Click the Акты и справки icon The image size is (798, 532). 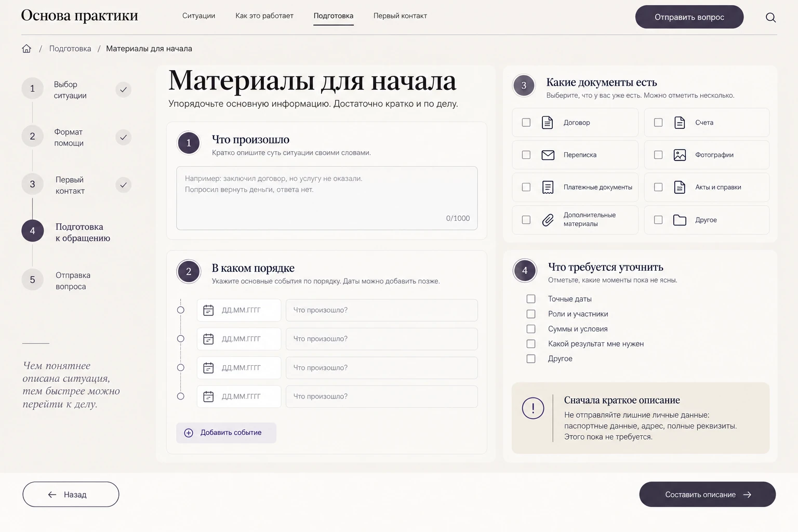tap(680, 187)
